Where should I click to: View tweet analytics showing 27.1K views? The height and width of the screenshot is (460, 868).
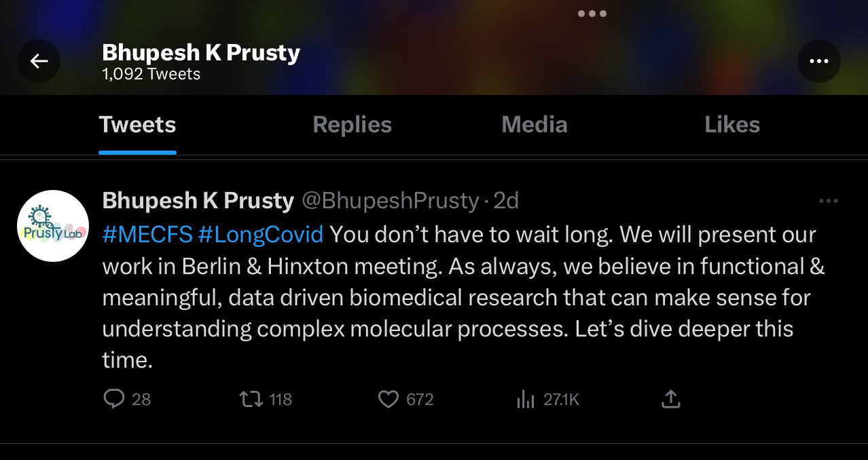click(x=526, y=399)
